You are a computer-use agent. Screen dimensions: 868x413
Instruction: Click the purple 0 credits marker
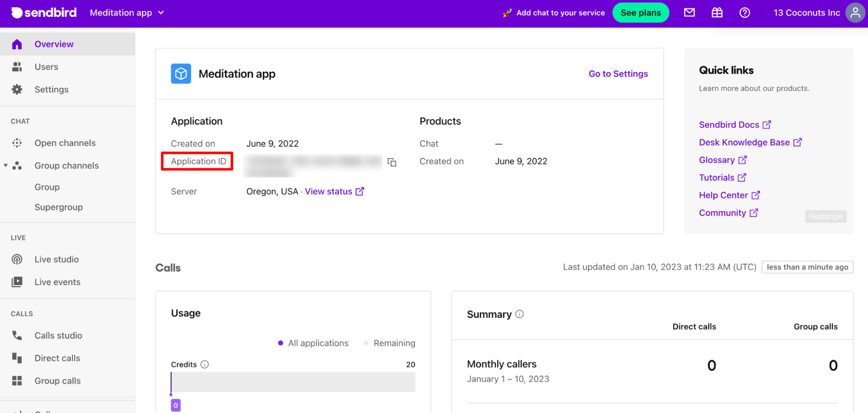coord(175,405)
